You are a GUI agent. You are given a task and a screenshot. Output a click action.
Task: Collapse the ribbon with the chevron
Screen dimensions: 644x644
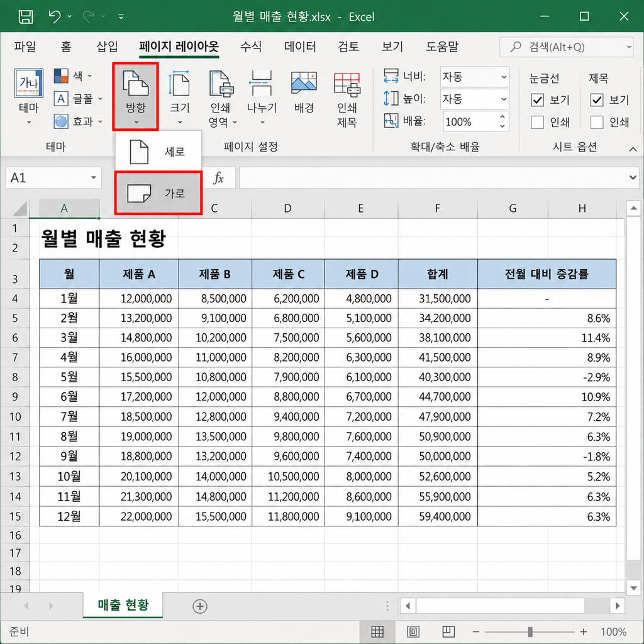(633, 149)
